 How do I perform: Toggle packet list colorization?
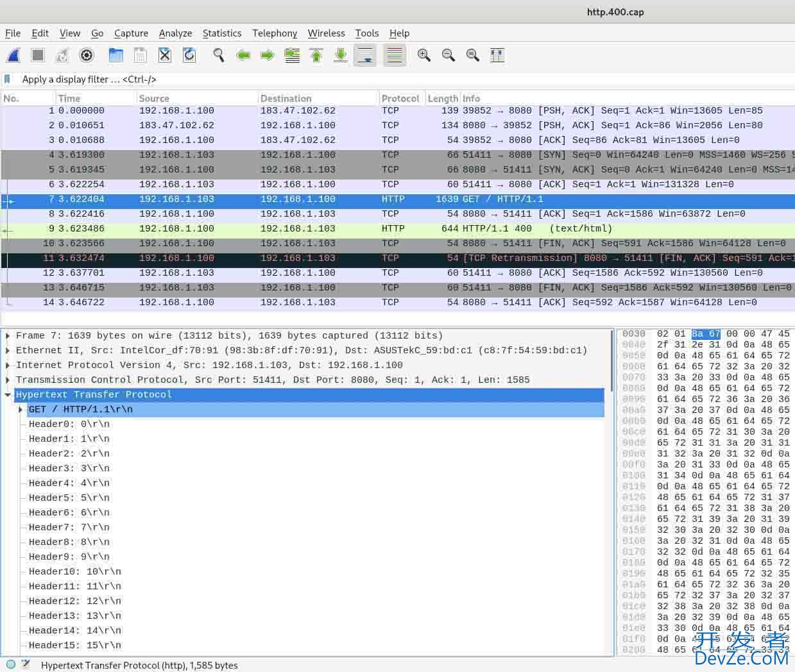click(x=395, y=56)
